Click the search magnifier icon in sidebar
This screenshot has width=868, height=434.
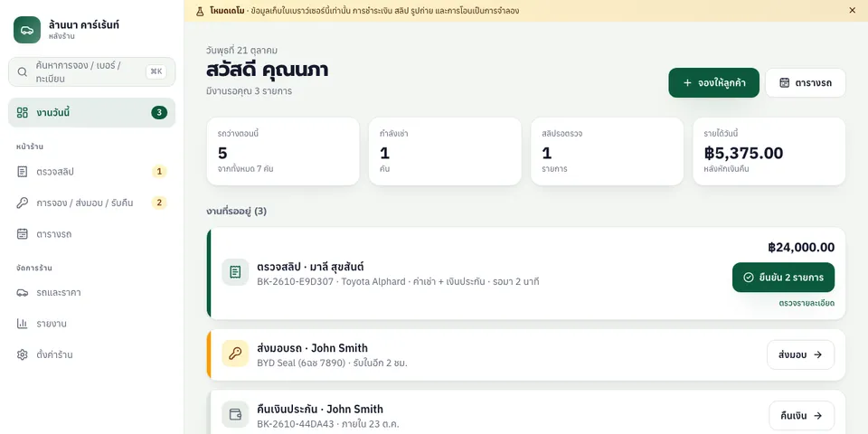(22, 72)
